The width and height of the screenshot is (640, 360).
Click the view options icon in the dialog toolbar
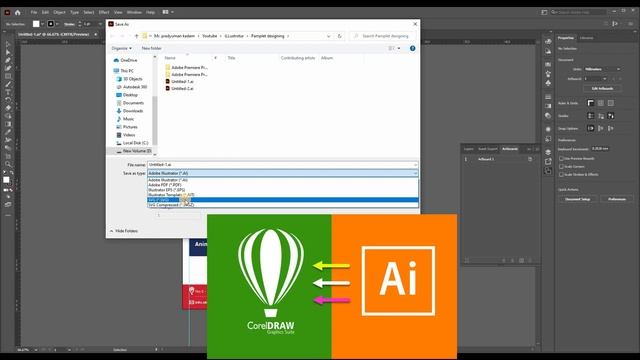[391, 48]
